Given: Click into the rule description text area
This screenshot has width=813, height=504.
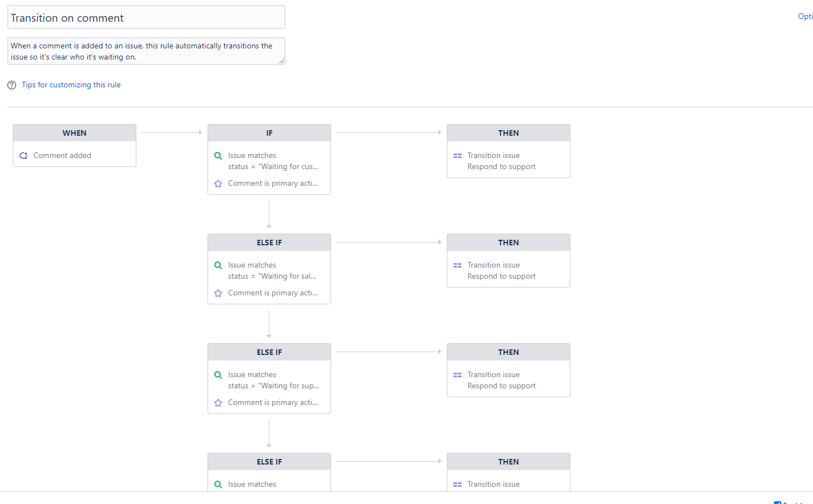Looking at the screenshot, I should [146, 51].
